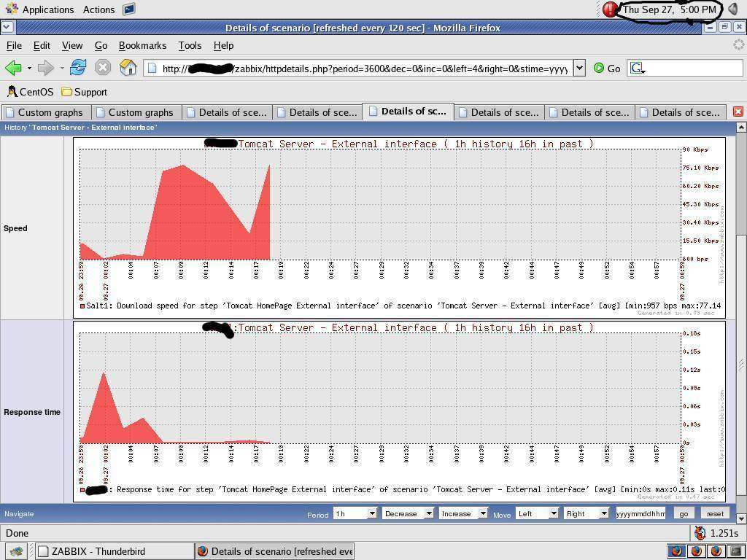Image resolution: width=747 pixels, height=560 pixels.
Task: Switch to the highlighted first workspace
Action: pos(676,551)
